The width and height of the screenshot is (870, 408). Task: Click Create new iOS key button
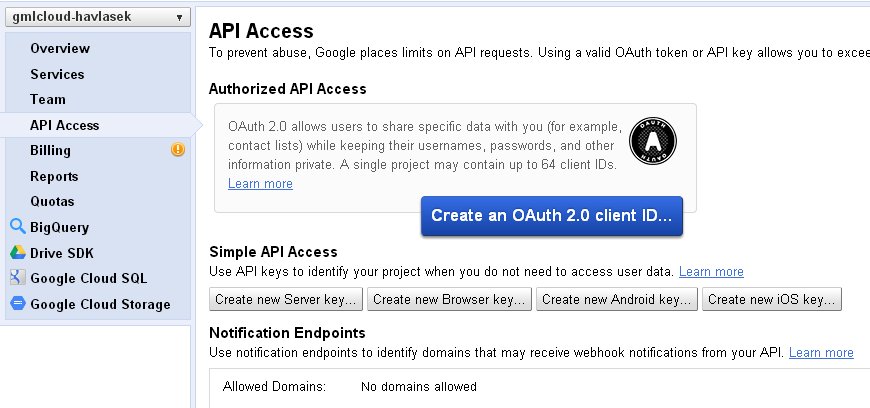(x=773, y=299)
